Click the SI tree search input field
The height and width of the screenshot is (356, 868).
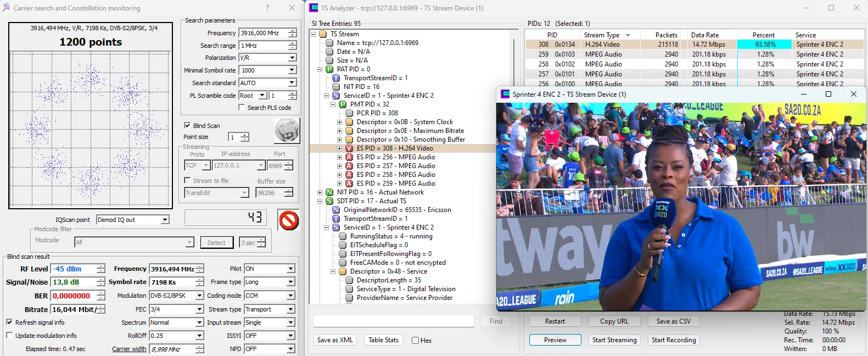(393, 321)
